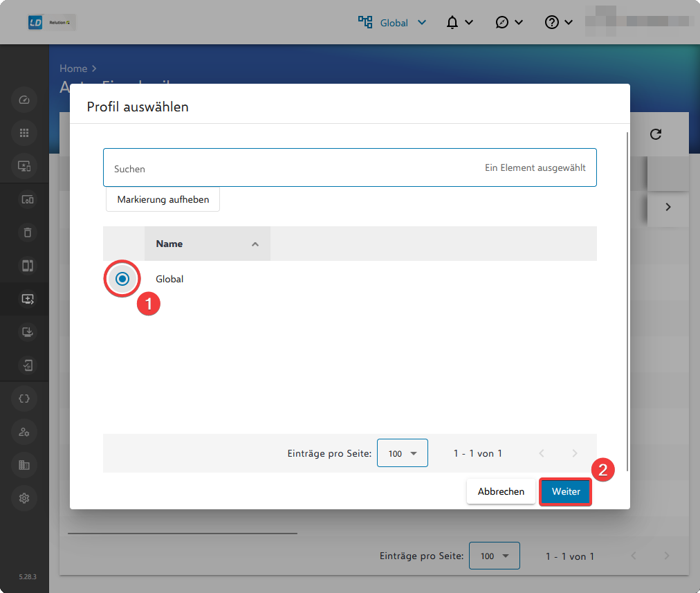Go to previous page in dialog pagination
This screenshot has width=700, height=593.
click(542, 453)
